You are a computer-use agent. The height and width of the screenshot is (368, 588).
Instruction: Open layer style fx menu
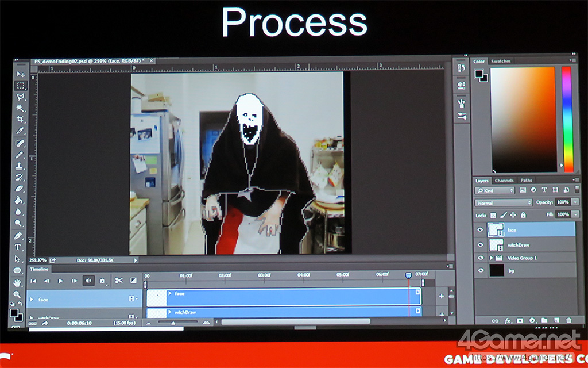click(508, 321)
